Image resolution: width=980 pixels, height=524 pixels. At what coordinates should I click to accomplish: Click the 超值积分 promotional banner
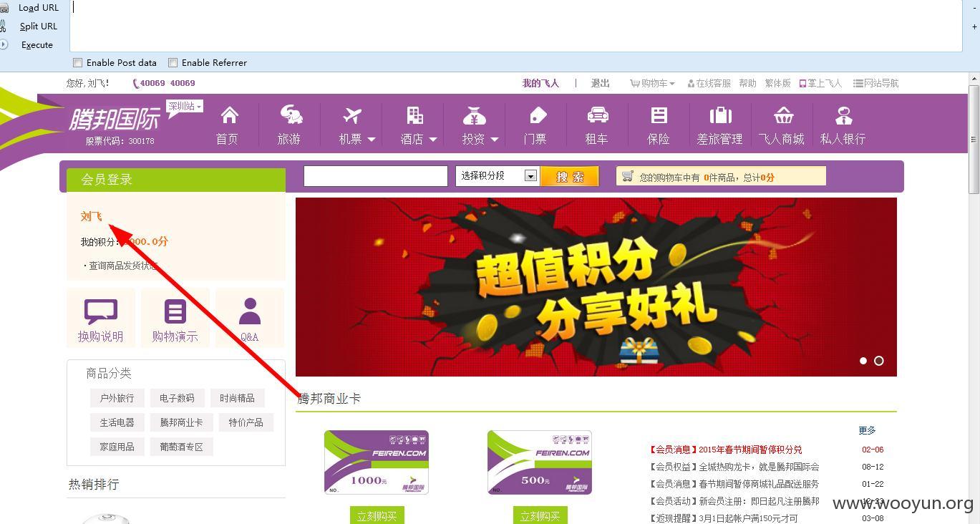(x=596, y=287)
